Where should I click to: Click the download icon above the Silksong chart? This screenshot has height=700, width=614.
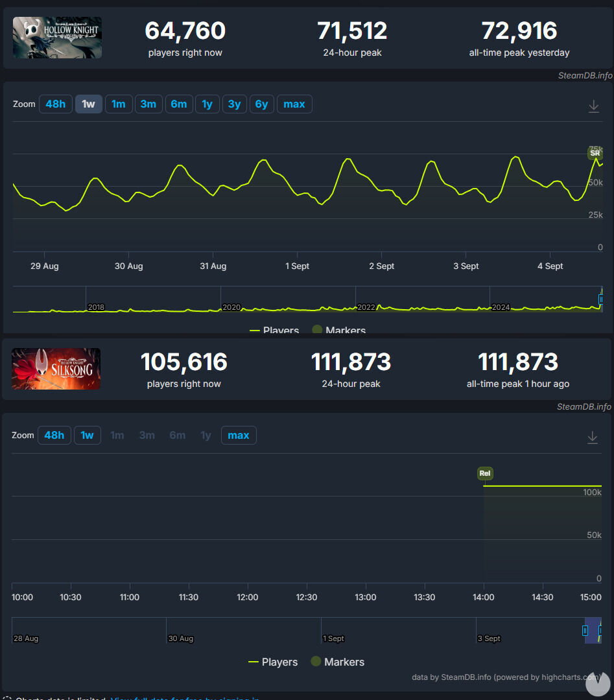pos(592,437)
